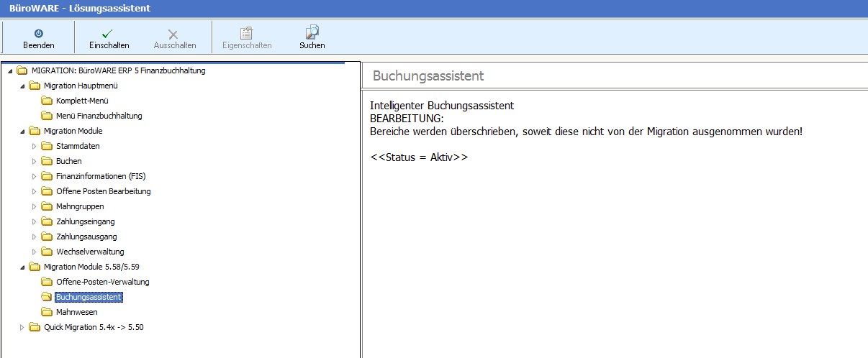Expand the Zahlungseingang tree node
The image size is (868, 358).
(34, 221)
